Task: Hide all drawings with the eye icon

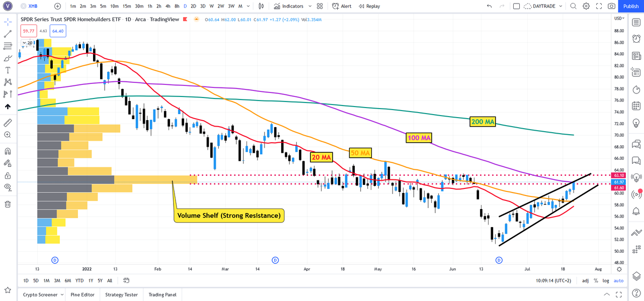Action: pyautogui.click(x=8, y=187)
